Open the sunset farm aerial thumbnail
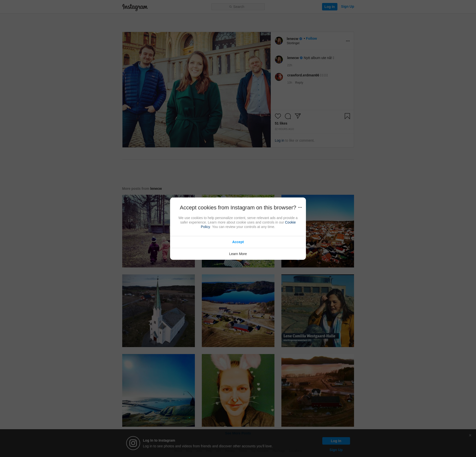This screenshot has height=457, width=476. tap(318, 390)
